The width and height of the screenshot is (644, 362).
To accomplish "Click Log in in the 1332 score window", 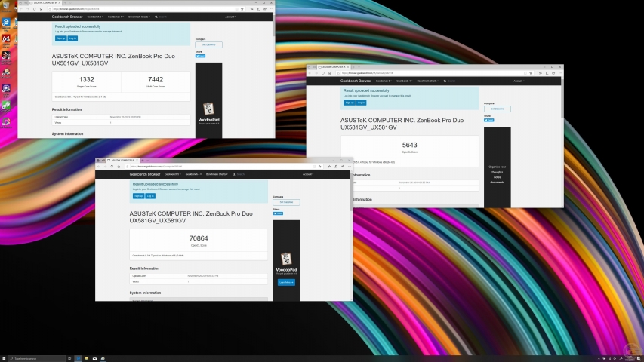I will pyautogui.click(x=72, y=38).
